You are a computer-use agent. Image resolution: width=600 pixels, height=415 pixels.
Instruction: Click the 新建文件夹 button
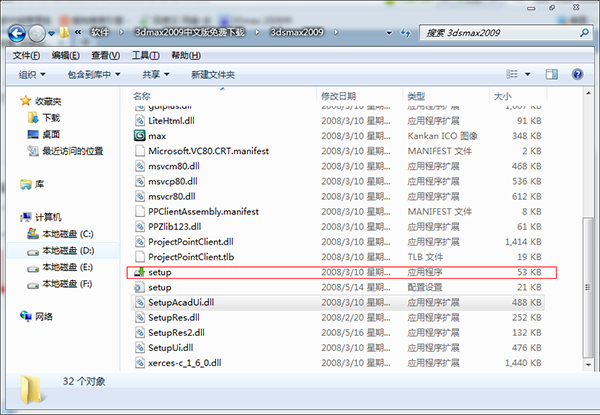pyautogui.click(x=213, y=75)
